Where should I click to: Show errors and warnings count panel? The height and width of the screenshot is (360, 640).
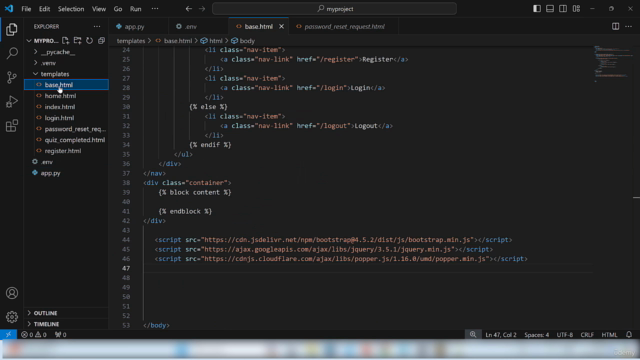pos(34,335)
